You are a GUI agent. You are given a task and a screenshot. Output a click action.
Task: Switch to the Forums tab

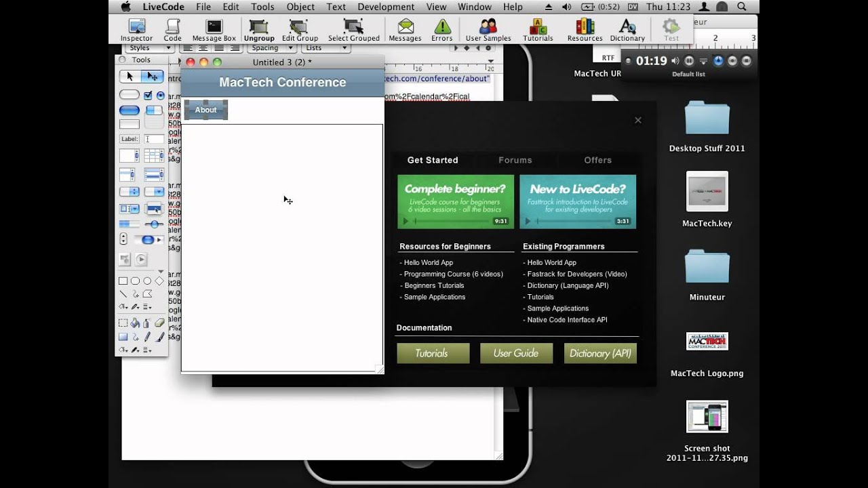pos(515,160)
